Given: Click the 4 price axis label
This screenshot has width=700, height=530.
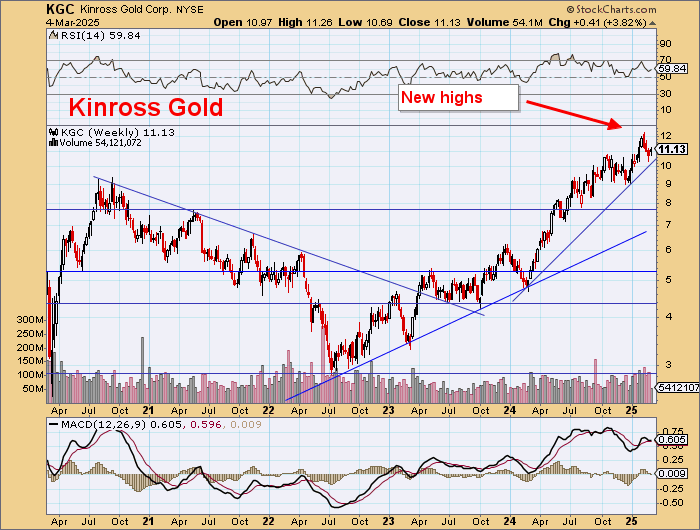Looking at the screenshot, I should 668,317.
